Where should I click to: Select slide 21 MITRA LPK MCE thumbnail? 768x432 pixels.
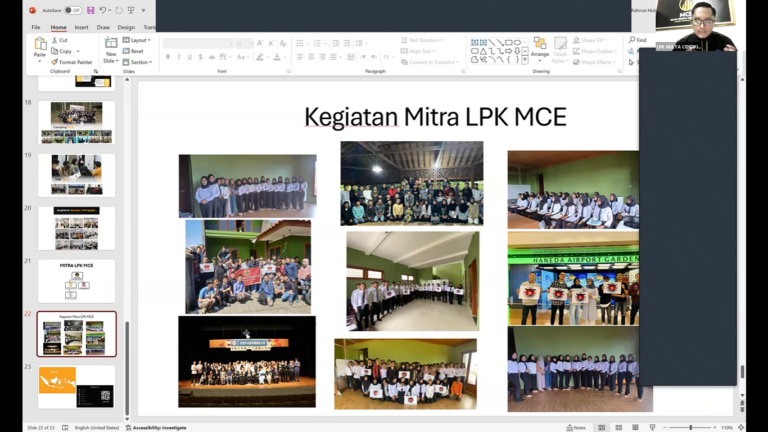76,281
